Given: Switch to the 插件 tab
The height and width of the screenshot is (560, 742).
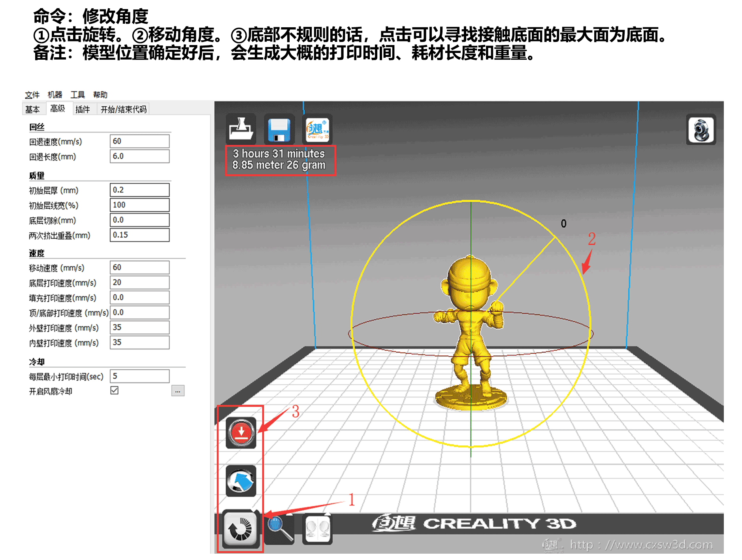Looking at the screenshot, I should click(82, 109).
